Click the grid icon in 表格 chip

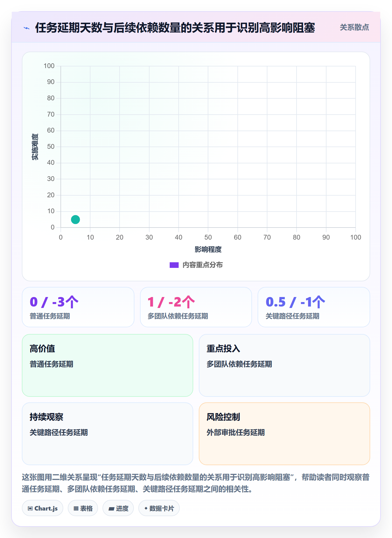tap(76, 509)
